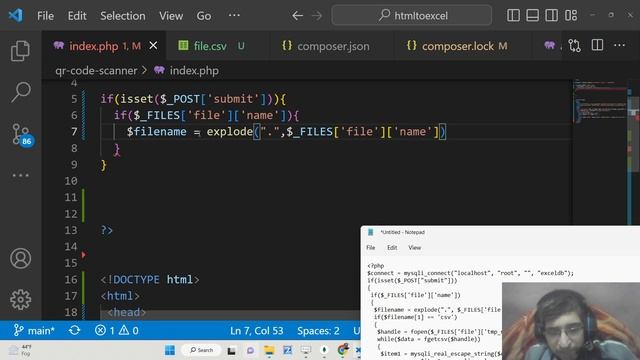Show additional views via activity bar ellipsis

20,176
